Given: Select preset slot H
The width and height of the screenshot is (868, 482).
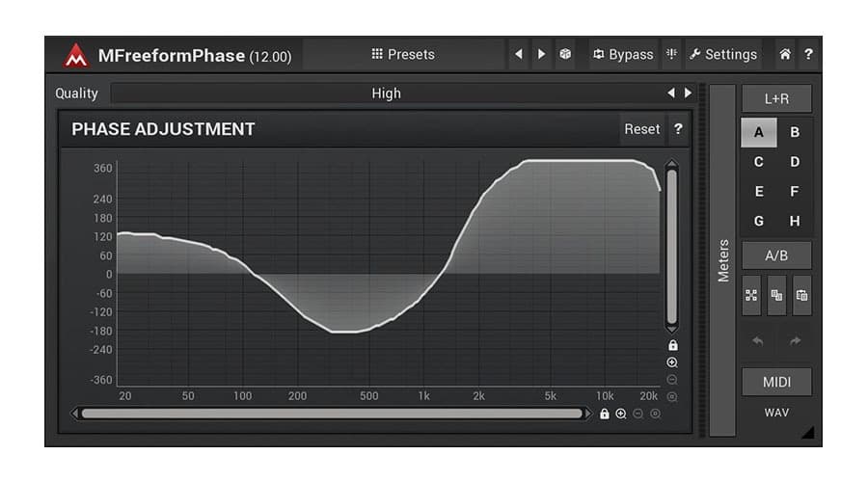Looking at the screenshot, I should pyautogui.click(x=795, y=222).
